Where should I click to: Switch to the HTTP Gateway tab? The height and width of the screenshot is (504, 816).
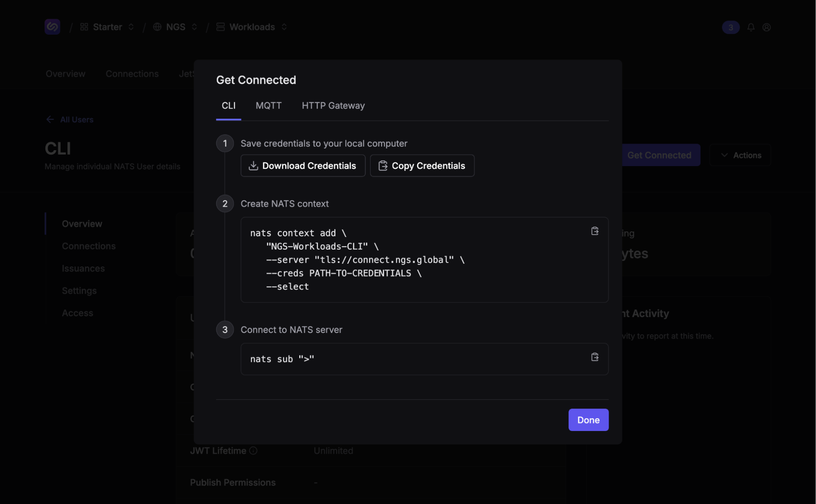click(333, 106)
